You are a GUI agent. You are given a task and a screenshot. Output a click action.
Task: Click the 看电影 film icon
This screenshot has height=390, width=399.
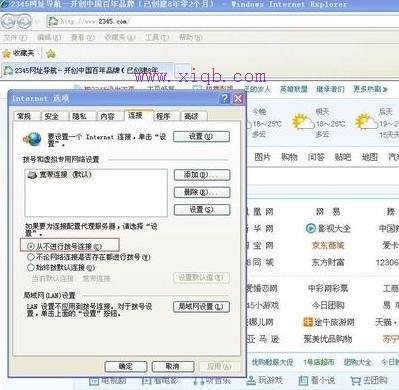[x=147, y=380]
